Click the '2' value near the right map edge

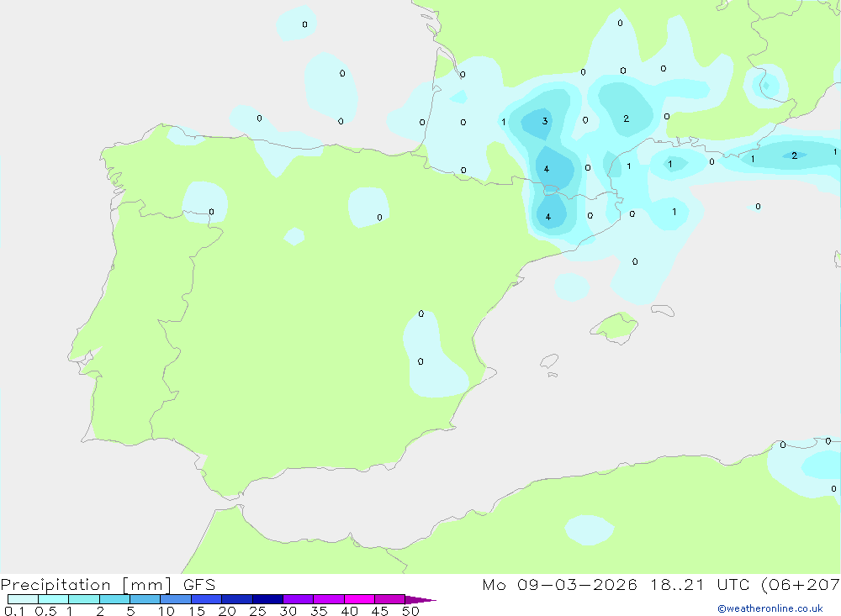[x=795, y=155]
